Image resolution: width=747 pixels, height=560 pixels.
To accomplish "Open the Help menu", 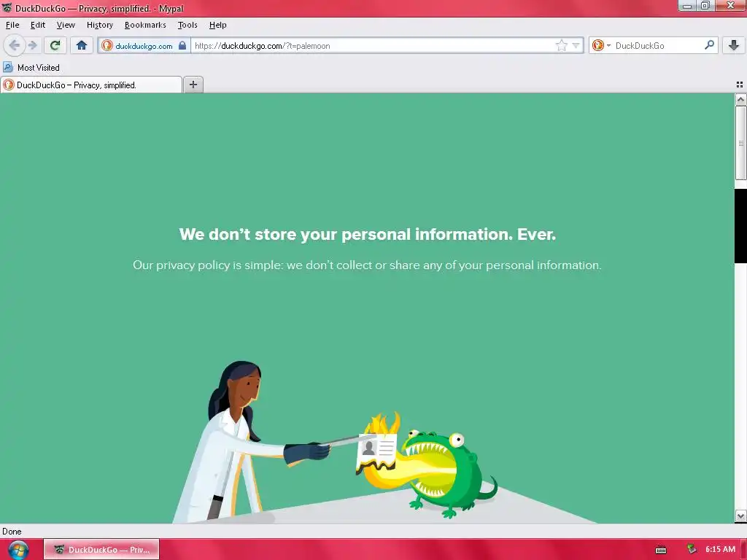I will coord(217,25).
